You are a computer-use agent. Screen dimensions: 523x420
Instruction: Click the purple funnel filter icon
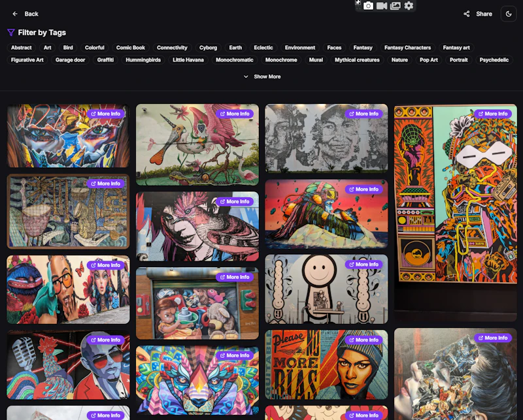tap(11, 33)
